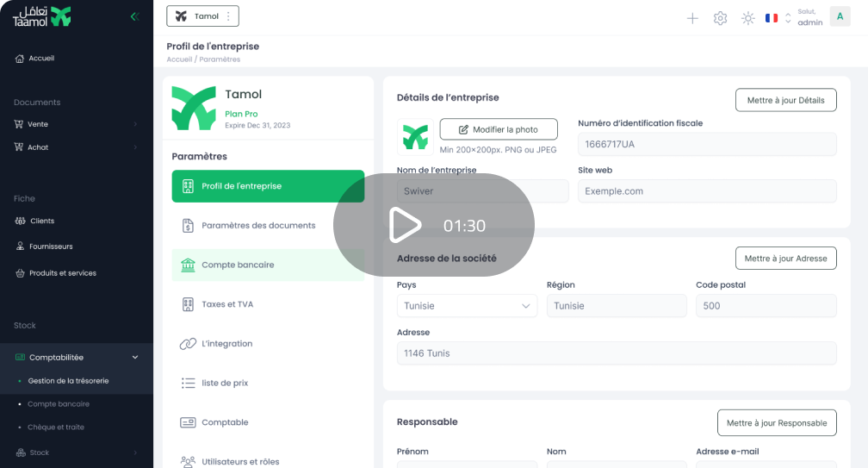Open the admin avatar A

[x=840, y=16]
